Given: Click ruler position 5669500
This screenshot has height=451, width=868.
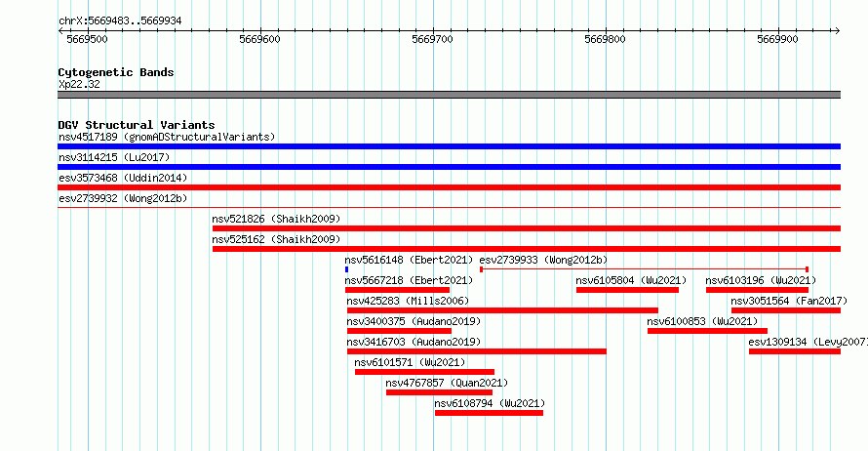Looking at the screenshot, I should click(x=88, y=39).
